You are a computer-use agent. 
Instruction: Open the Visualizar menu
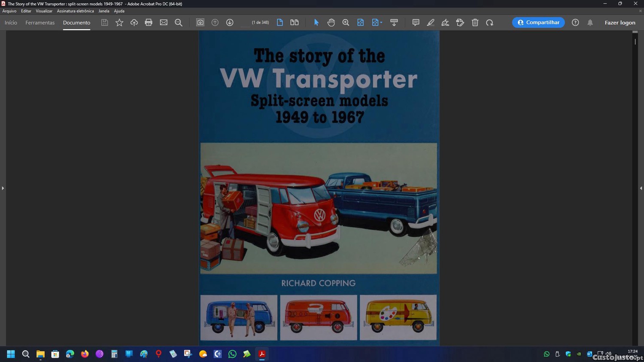tap(44, 11)
